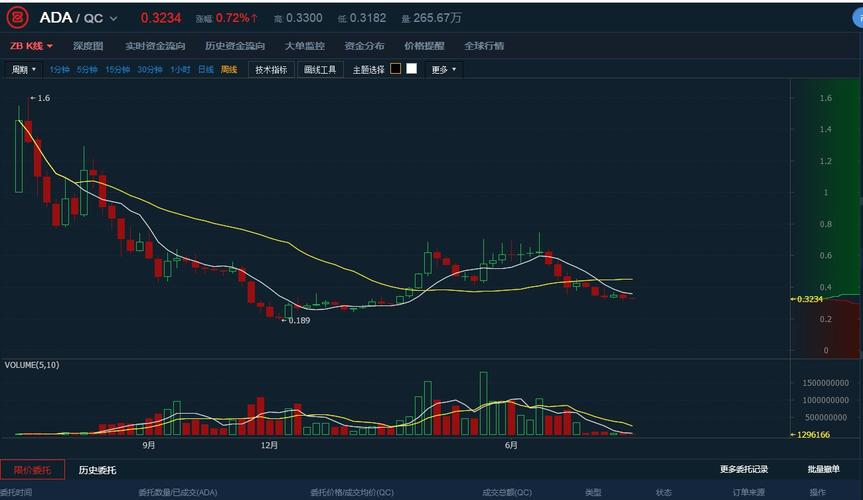Open the 画线工具 drawing tools
This screenshot has width=863, height=500.
pyautogui.click(x=320, y=69)
